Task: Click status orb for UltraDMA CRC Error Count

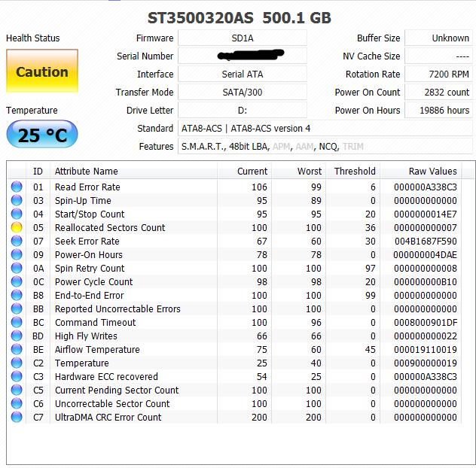Action: click(17, 417)
